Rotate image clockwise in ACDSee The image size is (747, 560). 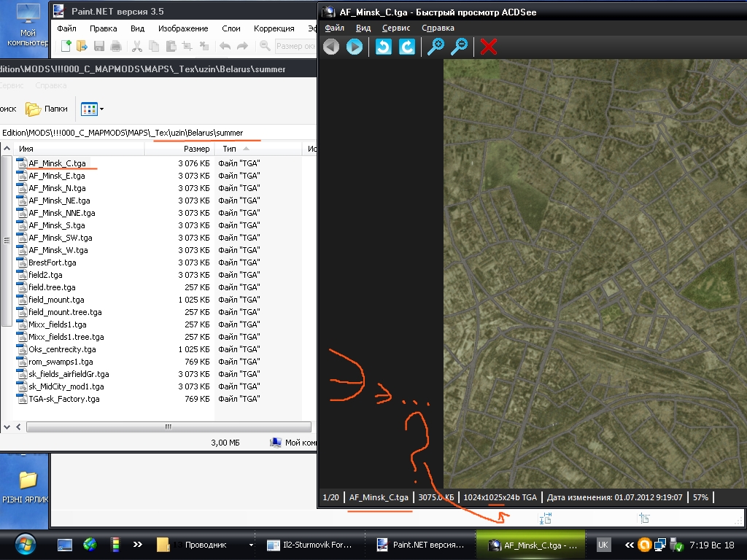[407, 47]
